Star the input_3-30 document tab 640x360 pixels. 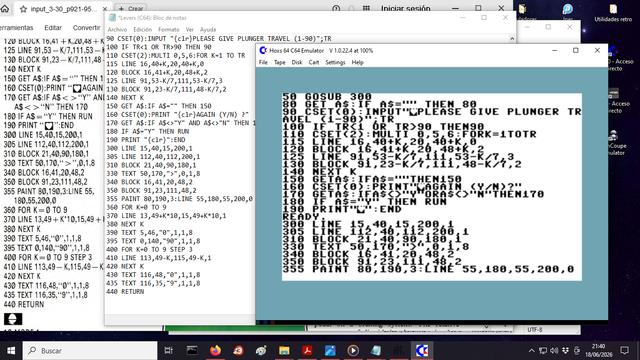[x=23, y=9]
